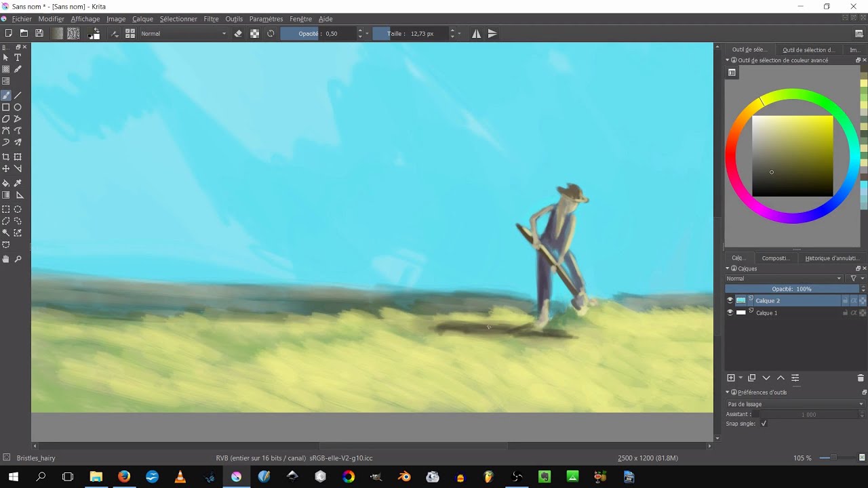Select the Freehand Brush tool

coord(6,96)
